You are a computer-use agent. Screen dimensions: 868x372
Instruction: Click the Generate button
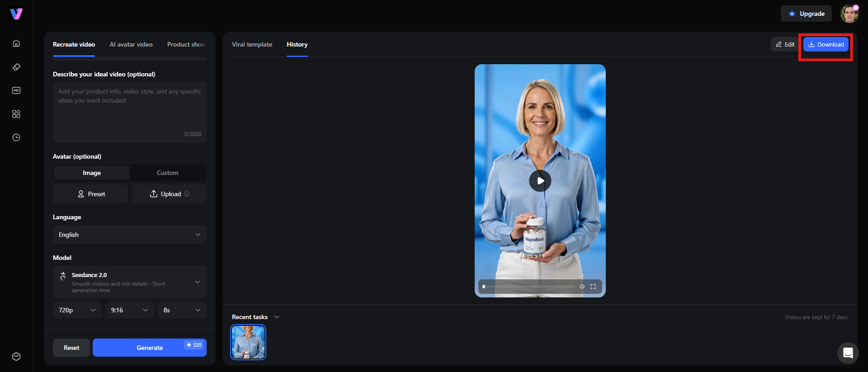click(150, 348)
